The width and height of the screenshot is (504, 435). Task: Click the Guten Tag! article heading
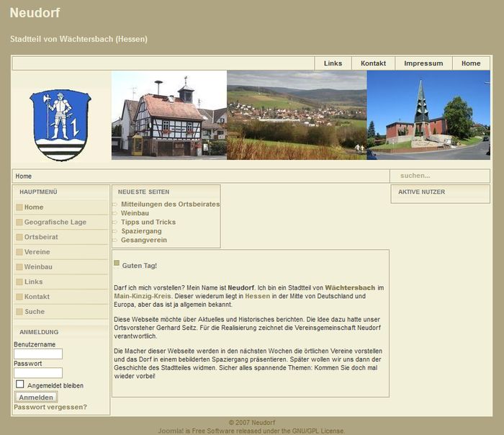tap(140, 266)
